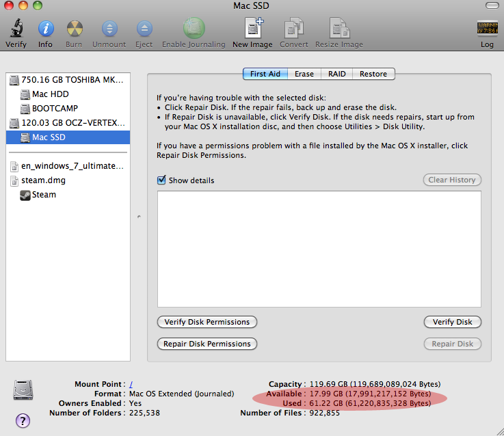Click the Unmount toolbar icon
504x436 pixels.
[x=109, y=29]
